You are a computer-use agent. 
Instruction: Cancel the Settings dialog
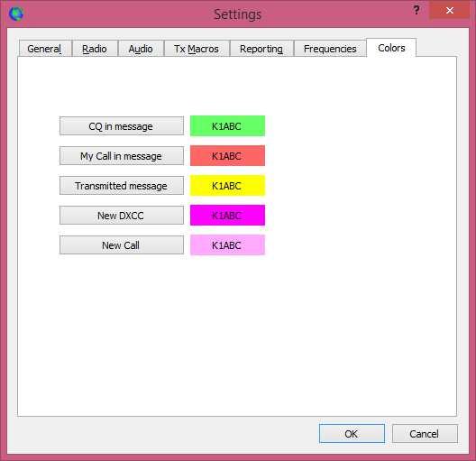pos(425,434)
